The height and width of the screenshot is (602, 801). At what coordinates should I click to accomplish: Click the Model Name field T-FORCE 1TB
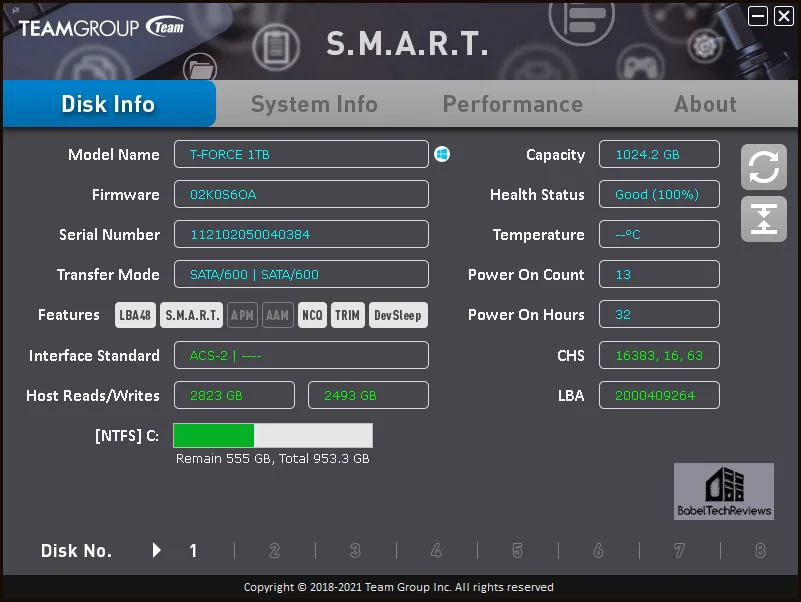point(301,154)
